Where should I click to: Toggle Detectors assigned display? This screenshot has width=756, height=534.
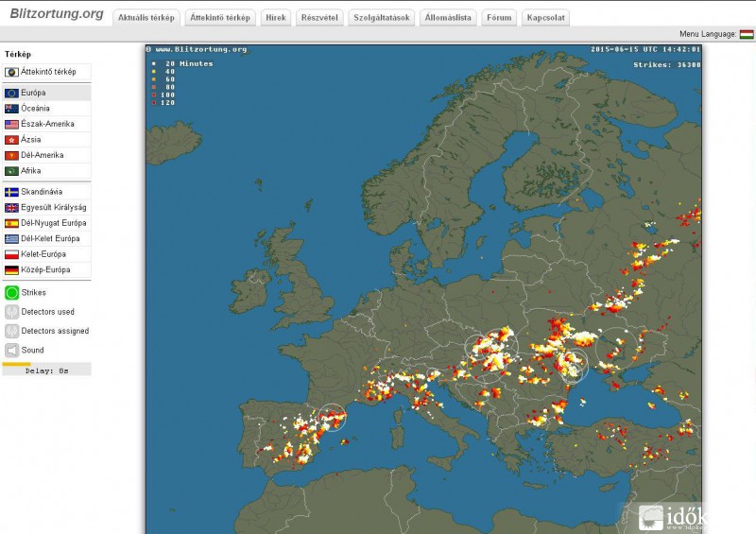(11, 331)
